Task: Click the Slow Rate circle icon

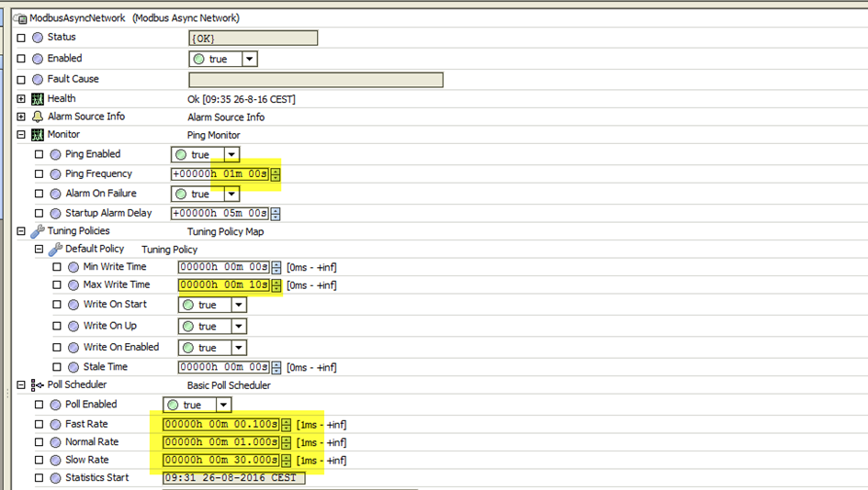Action: (55, 460)
